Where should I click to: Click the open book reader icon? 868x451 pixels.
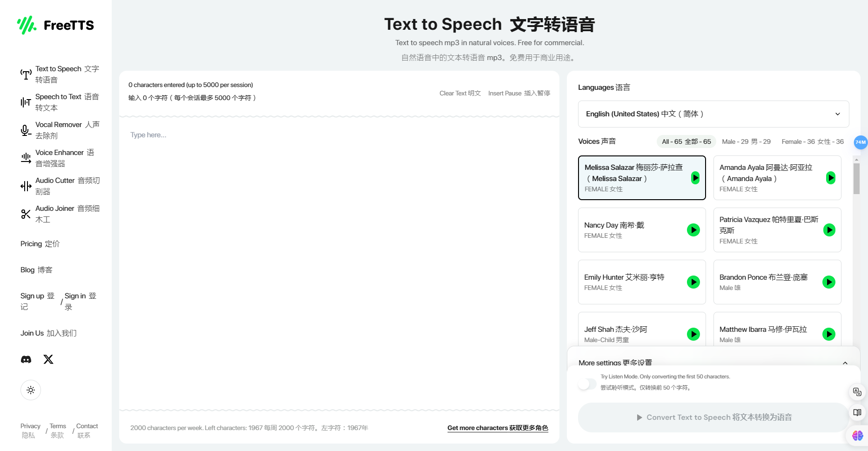[857, 412]
